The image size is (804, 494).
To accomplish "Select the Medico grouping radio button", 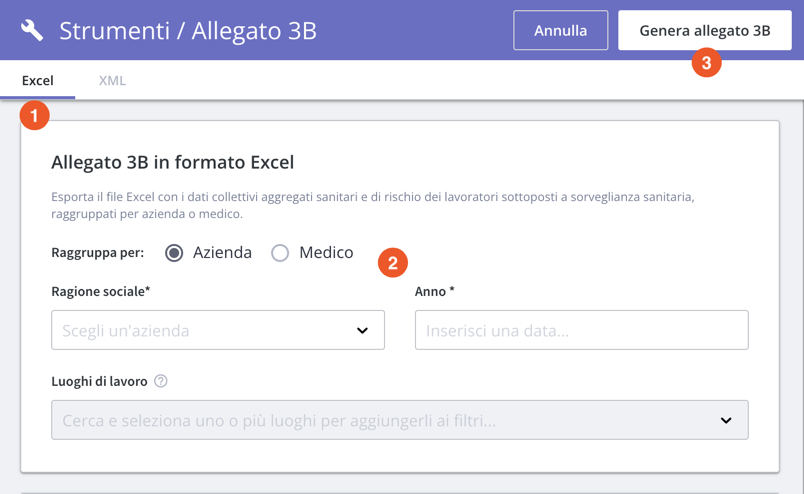I will [x=280, y=253].
